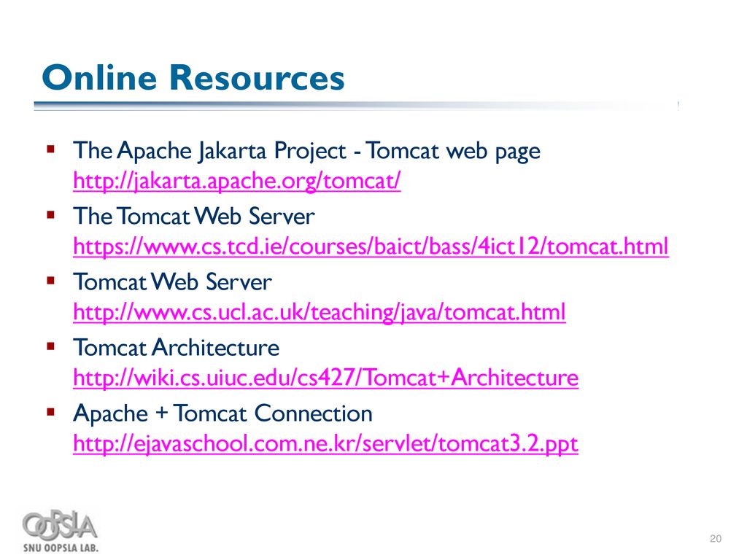
Task: Select 'Apache + Tomcat Connection' bullet text
Action: pyautogui.click(x=223, y=413)
